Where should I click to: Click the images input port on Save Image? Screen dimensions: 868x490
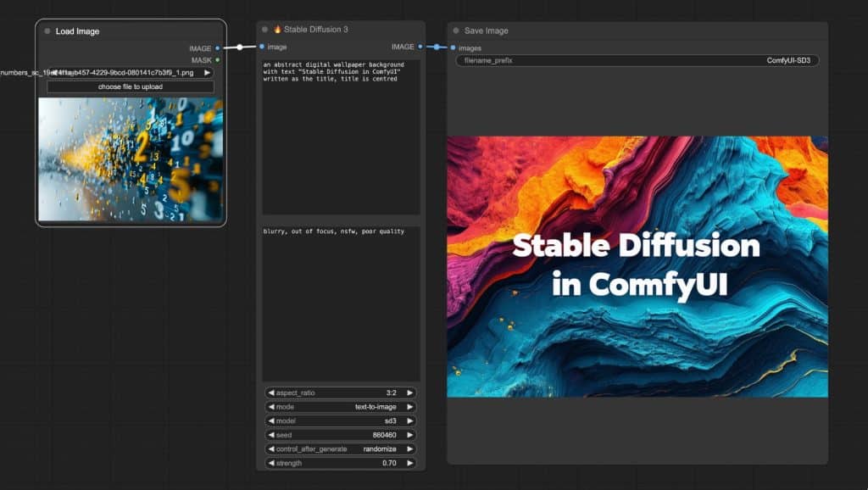453,47
